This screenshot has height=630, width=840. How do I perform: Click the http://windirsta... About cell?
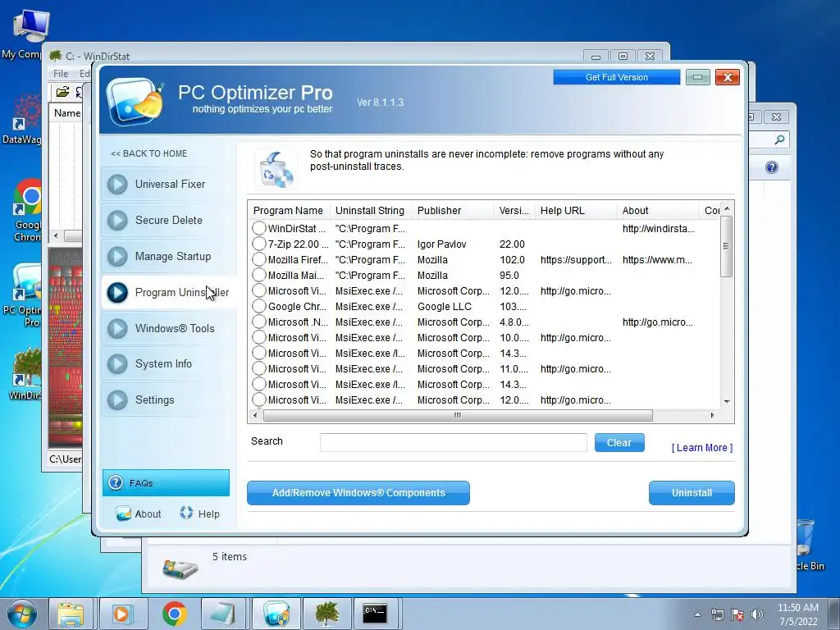tap(659, 229)
